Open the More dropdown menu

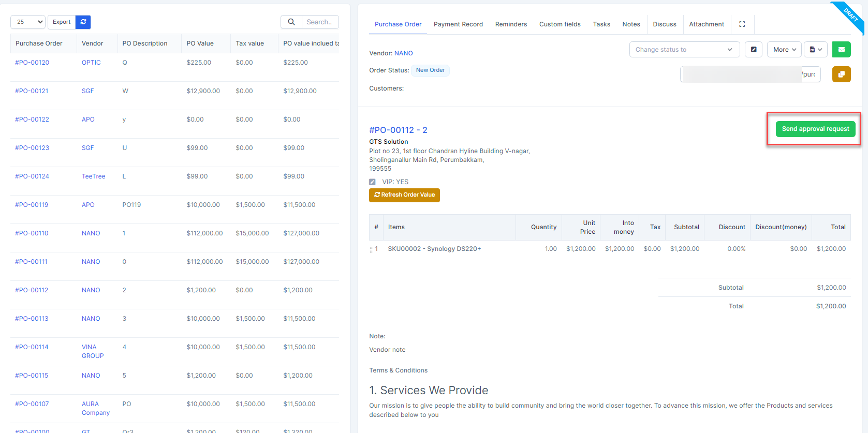tap(784, 50)
